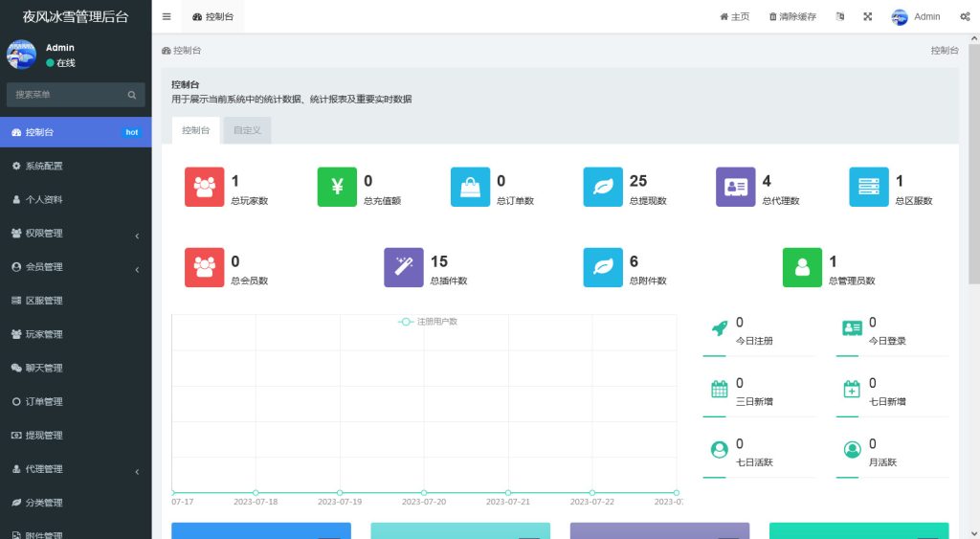Open the Admin user menu in header
980x539 pixels.
click(x=916, y=17)
